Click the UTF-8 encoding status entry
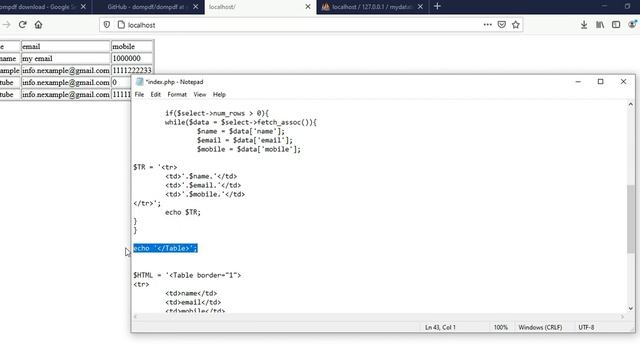 click(x=586, y=327)
